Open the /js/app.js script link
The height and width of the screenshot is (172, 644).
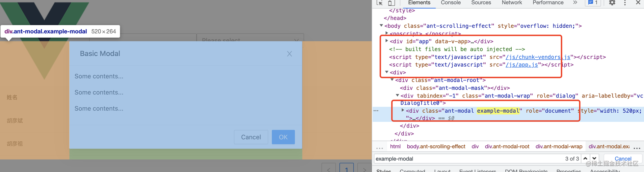pos(522,65)
